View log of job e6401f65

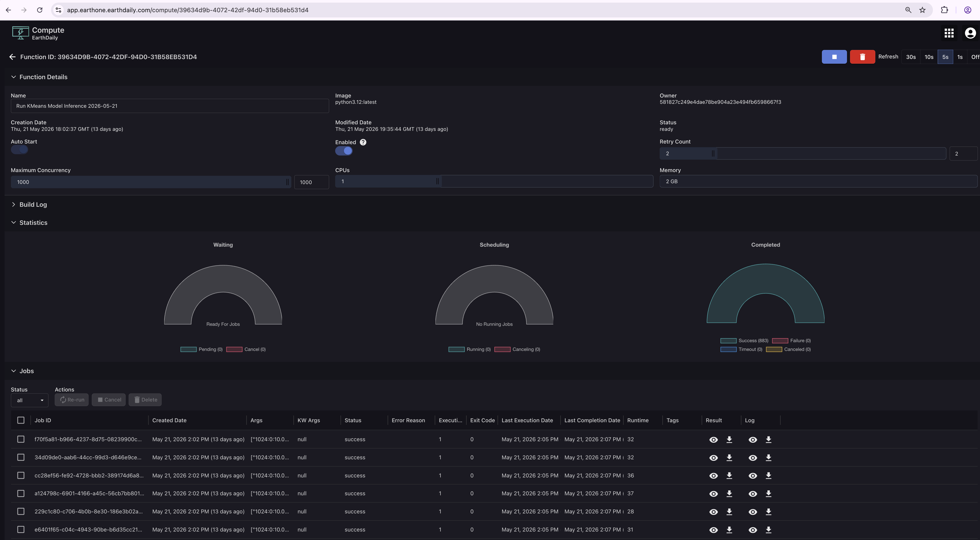(753, 530)
